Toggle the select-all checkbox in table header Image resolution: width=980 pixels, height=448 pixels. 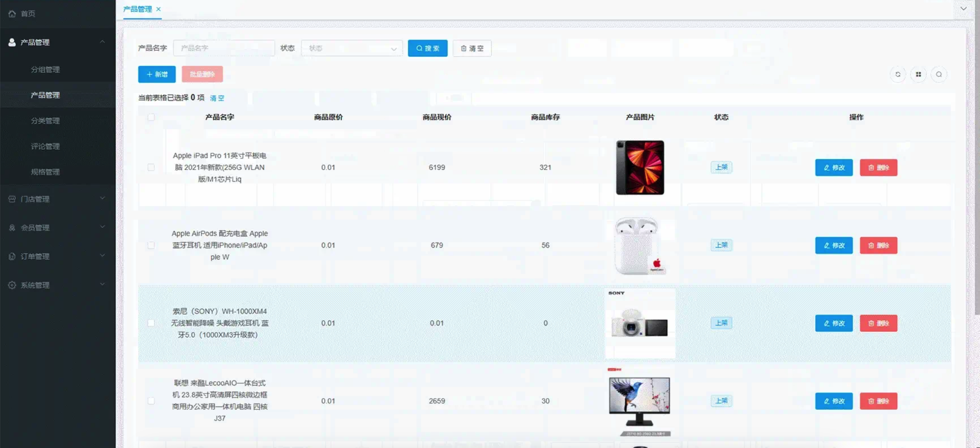(151, 117)
